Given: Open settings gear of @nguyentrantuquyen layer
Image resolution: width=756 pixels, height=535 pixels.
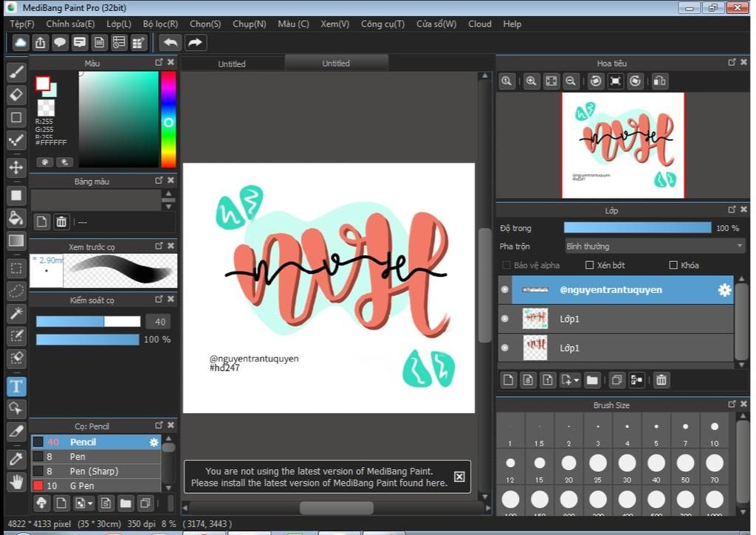Looking at the screenshot, I should tap(724, 290).
